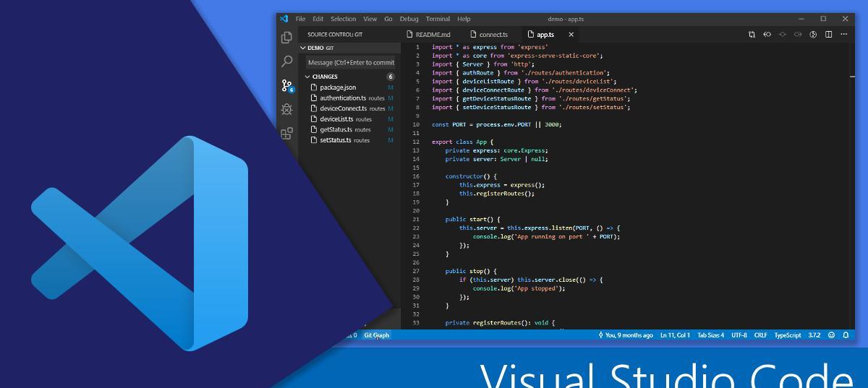This screenshot has height=388, width=868.
Task: Click the circular file history icon
Action: (813, 35)
